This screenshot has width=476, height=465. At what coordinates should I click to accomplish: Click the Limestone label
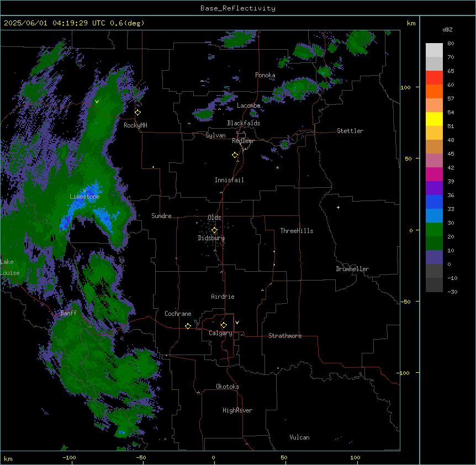point(84,197)
